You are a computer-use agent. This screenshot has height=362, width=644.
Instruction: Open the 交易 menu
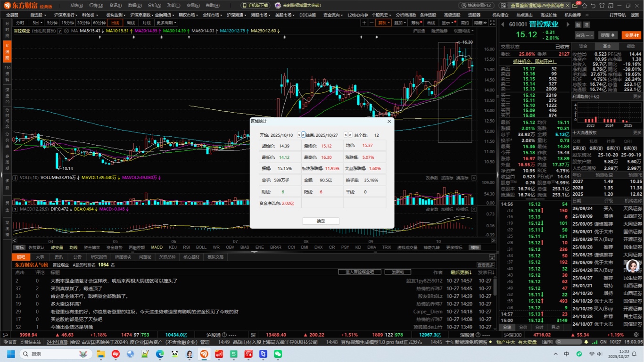point(193,5)
